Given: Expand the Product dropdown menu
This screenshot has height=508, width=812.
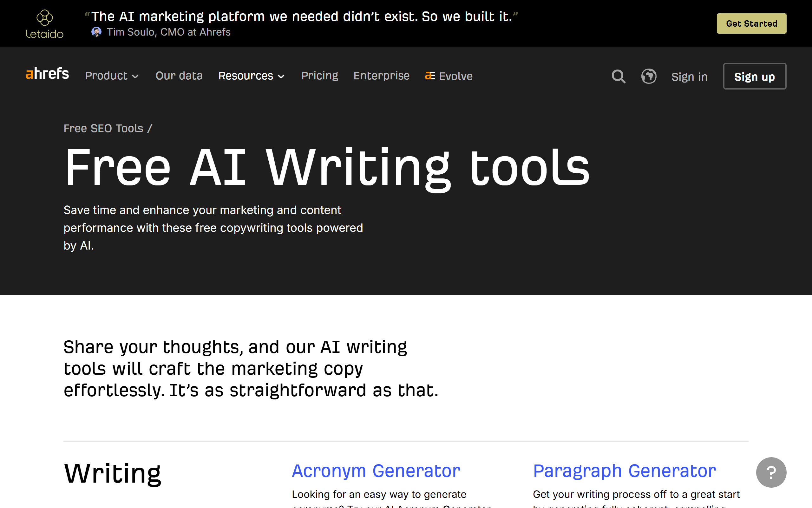Looking at the screenshot, I should tap(112, 76).
